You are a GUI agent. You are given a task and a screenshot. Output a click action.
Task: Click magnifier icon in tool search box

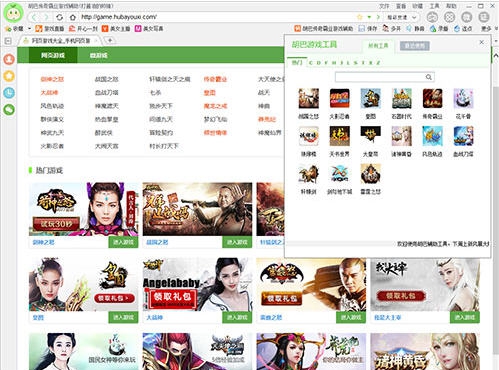coord(429,77)
